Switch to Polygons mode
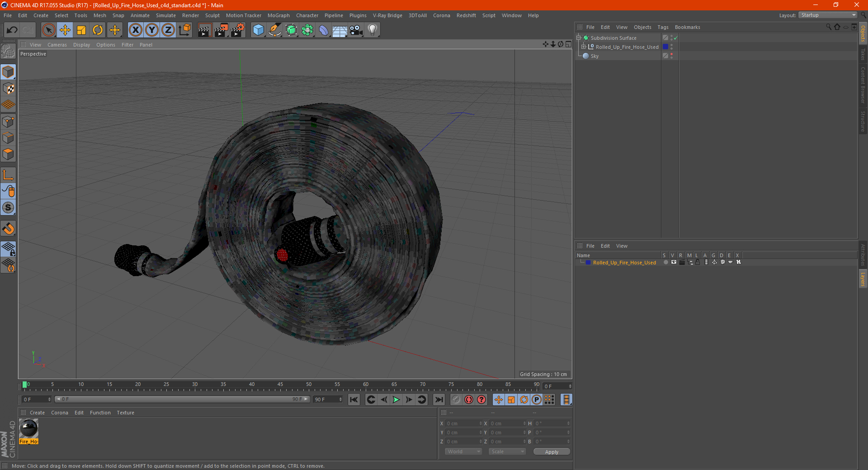 pyautogui.click(x=8, y=154)
